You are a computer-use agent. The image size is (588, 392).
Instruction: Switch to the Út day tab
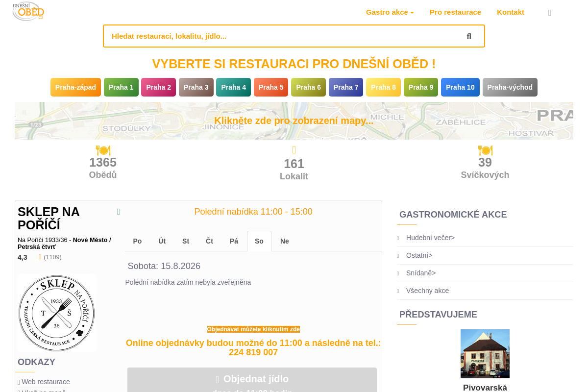pyautogui.click(x=162, y=241)
